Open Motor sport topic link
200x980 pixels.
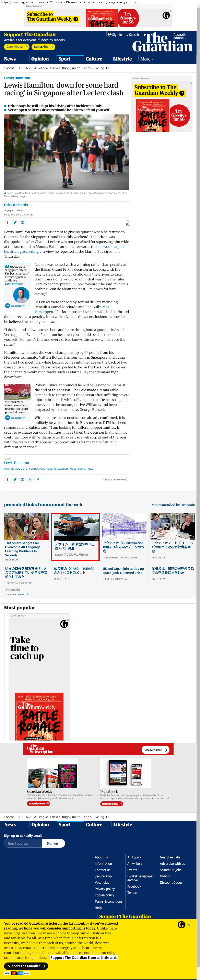[x=77, y=469]
